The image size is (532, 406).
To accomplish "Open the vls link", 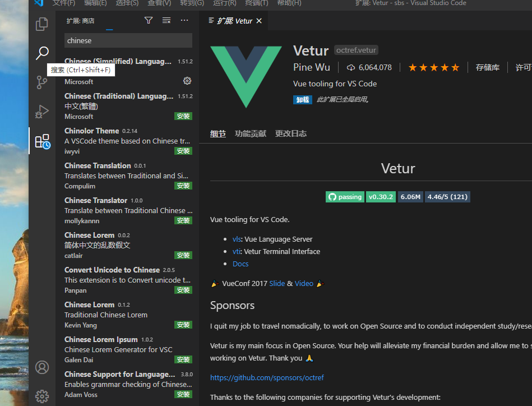I will pos(237,239).
